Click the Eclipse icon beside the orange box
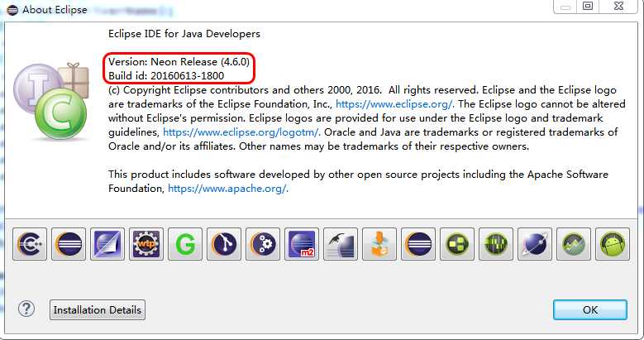Viewport: 644px width, 340px height. pos(418,244)
